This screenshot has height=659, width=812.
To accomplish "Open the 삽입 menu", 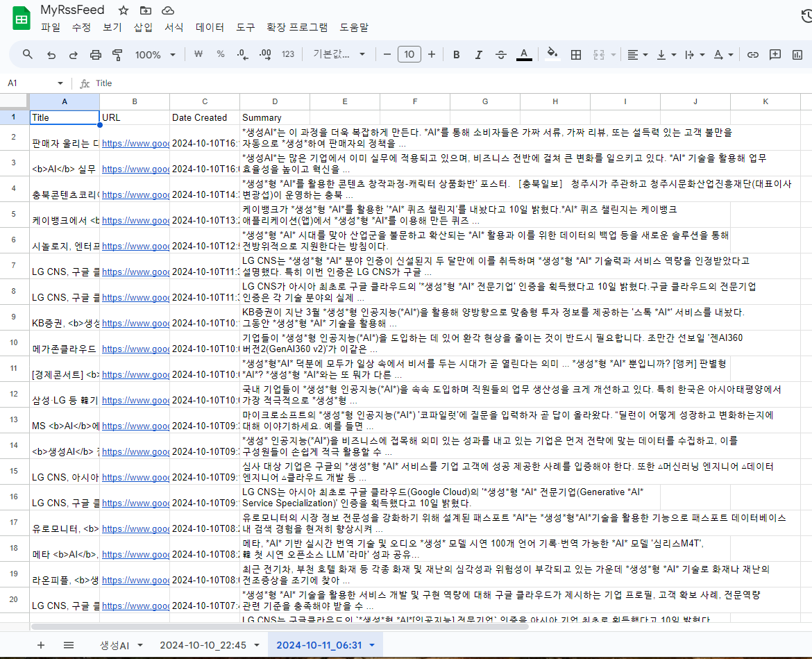I will [x=143, y=28].
